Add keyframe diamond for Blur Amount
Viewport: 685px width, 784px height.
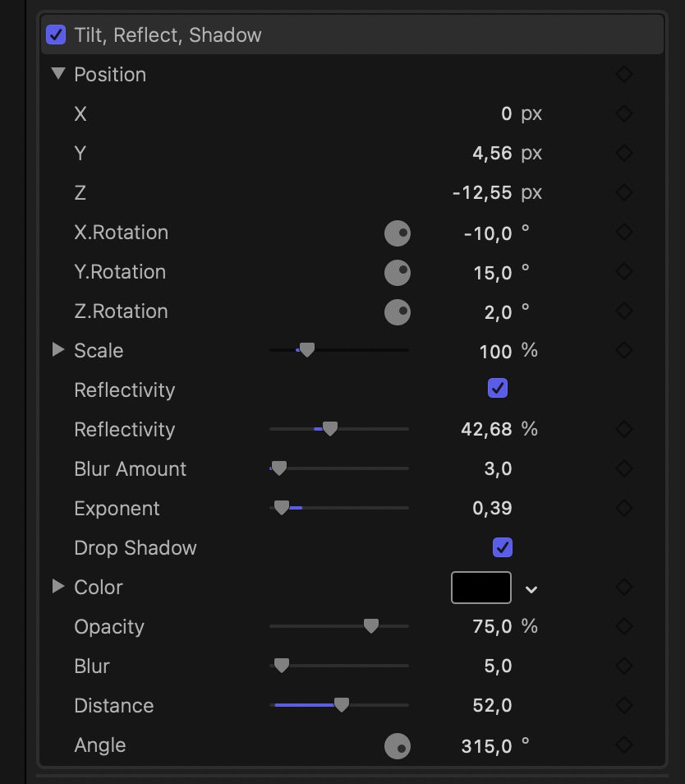[624, 468]
